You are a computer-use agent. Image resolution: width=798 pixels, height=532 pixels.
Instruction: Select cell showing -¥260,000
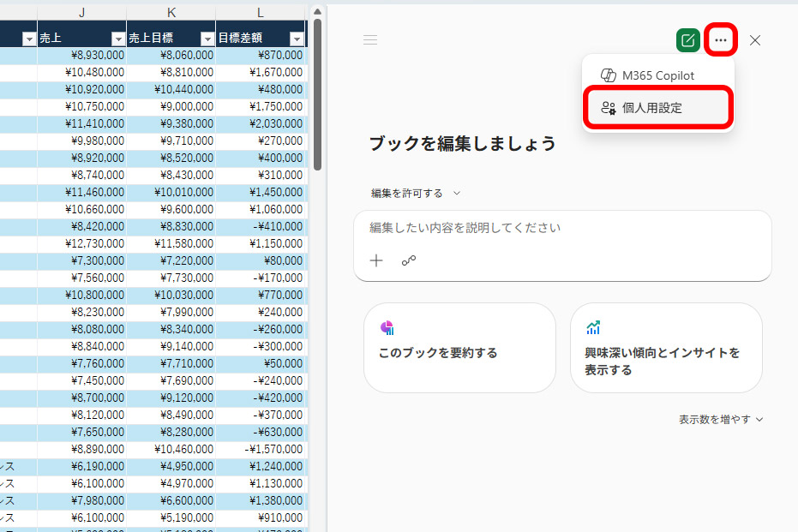tap(261, 329)
